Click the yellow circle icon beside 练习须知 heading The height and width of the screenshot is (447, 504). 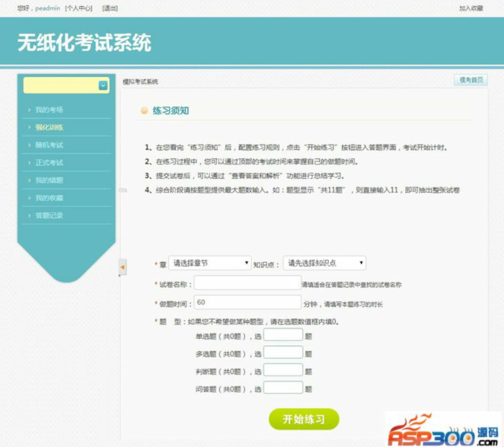click(x=144, y=110)
